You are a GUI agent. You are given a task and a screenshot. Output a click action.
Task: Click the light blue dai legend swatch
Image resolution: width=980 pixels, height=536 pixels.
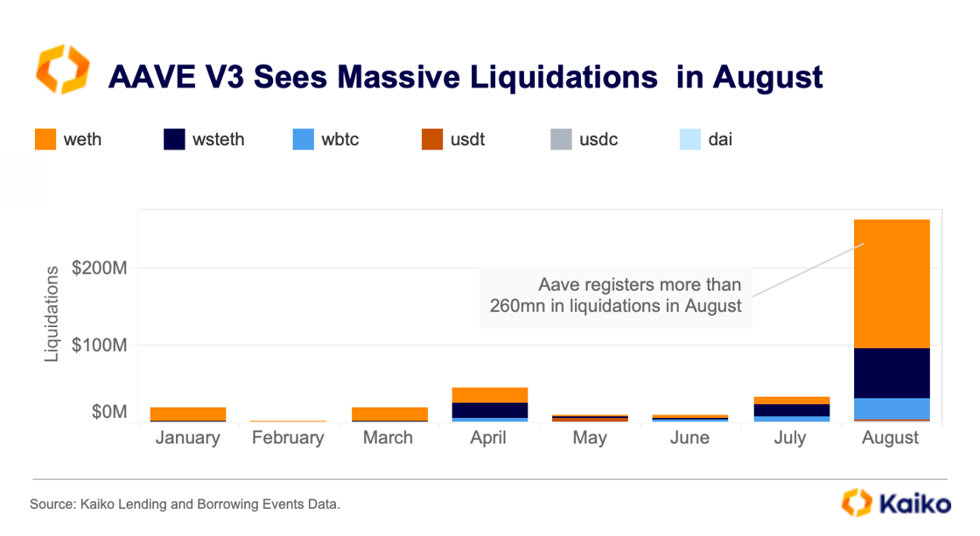(x=690, y=139)
